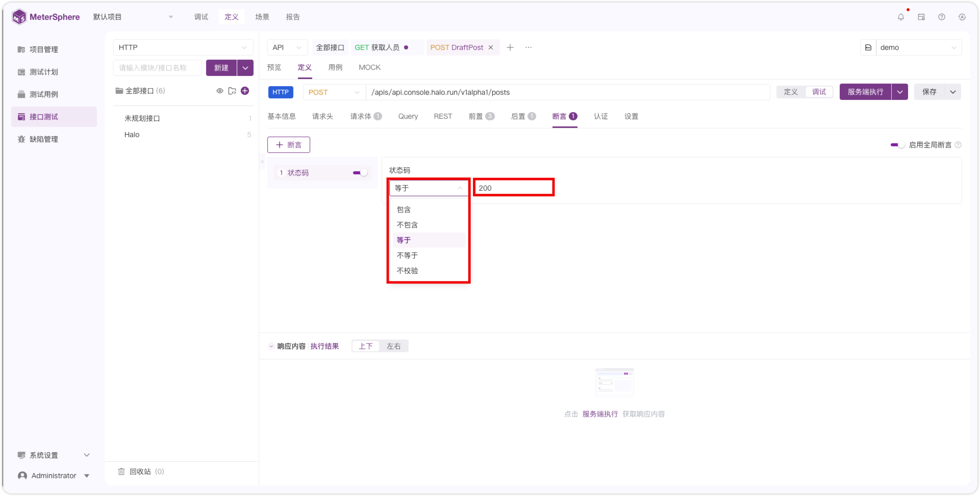Select 不等于 from the condition list
The height and width of the screenshot is (496, 980).
point(429,255)
